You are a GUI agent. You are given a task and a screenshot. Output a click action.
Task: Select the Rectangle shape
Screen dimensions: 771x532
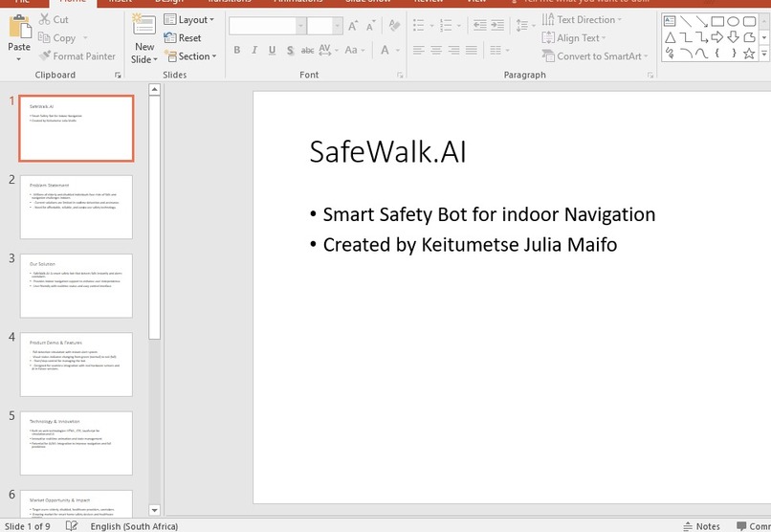(717, 21)
